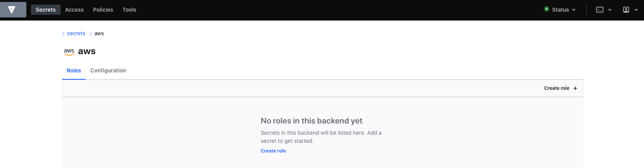Switch to the Configuration tab

(x=108, y=70)
